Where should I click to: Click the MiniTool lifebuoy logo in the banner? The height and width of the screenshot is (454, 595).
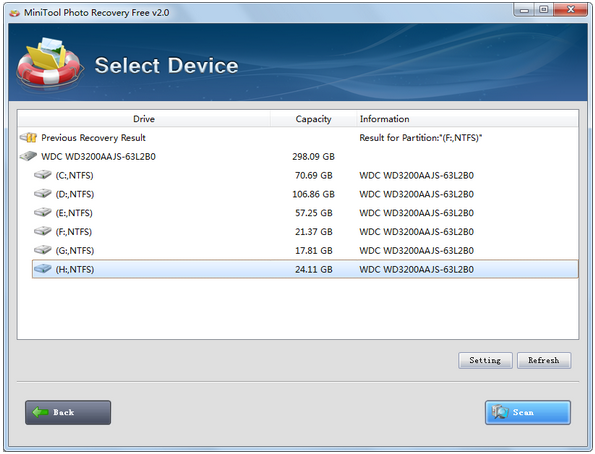pyautogui.click(x=49, y=64)
